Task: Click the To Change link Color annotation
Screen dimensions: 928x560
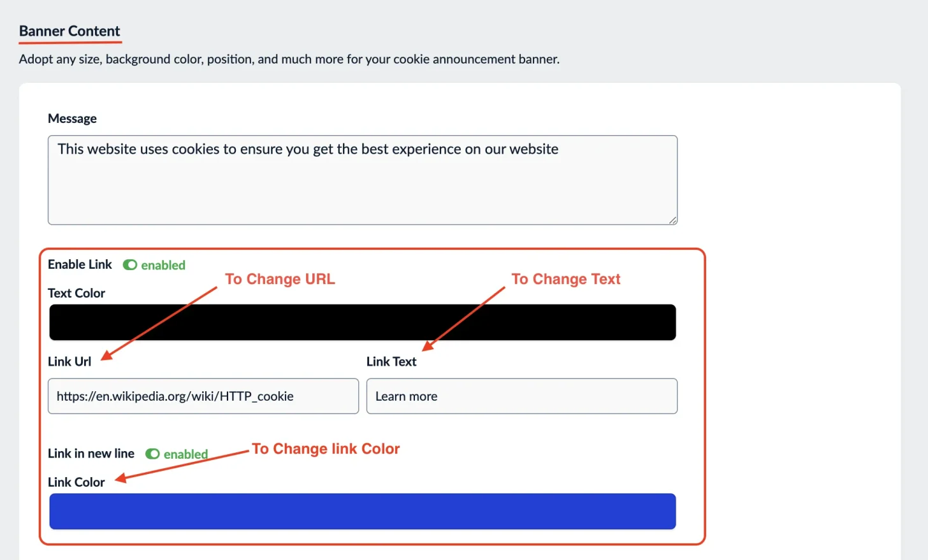Action: click(326, 449)
